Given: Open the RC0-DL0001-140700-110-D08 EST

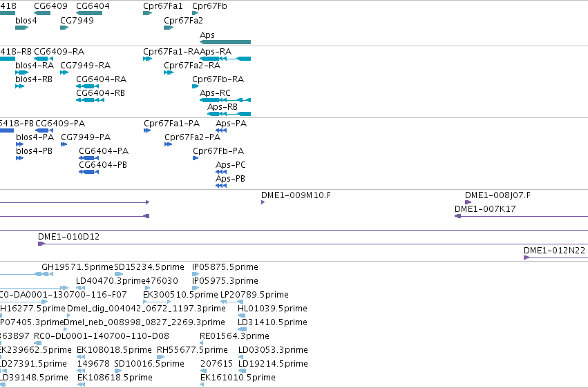Looking at the screenshot, I should [x=37, y=343].
